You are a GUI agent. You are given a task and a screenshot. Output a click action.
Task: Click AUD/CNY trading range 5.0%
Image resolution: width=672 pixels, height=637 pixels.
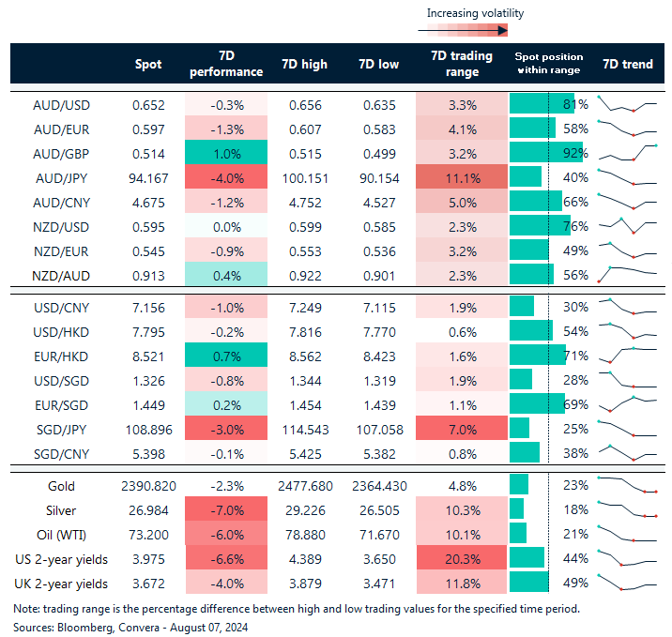pyautogui.click(x=462, y=201)
